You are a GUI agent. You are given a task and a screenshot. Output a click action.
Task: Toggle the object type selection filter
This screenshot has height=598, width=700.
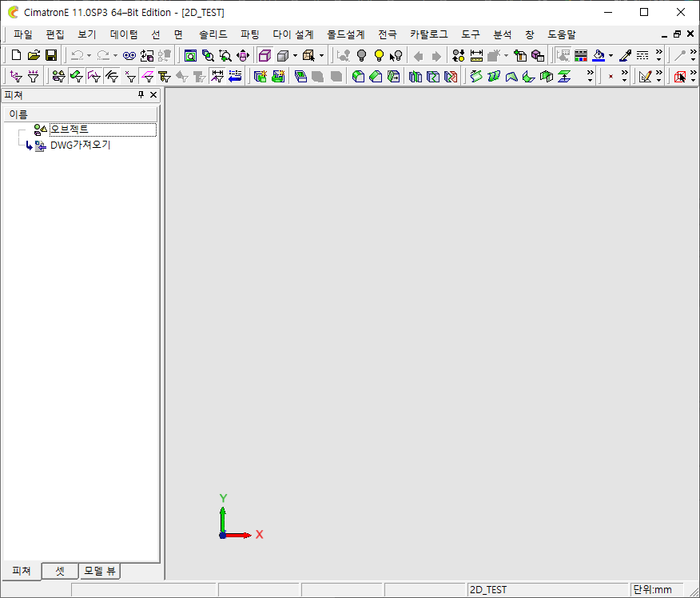[58, 77]
